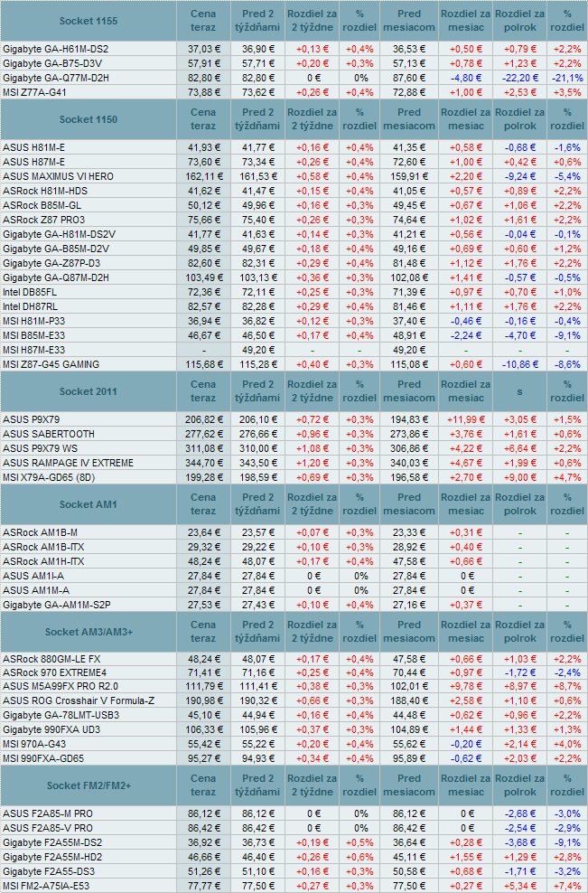Select the Gigabyte GA-H81M-DS2V product name
Screen dimensions: 588x893
coord(59,234)
